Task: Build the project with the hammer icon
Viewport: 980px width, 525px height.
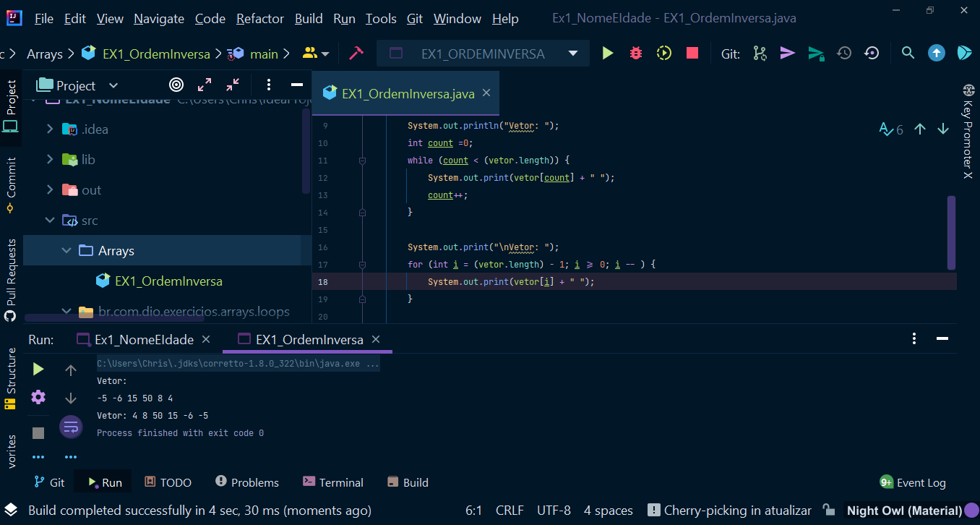Action: (x=356, y=53)
